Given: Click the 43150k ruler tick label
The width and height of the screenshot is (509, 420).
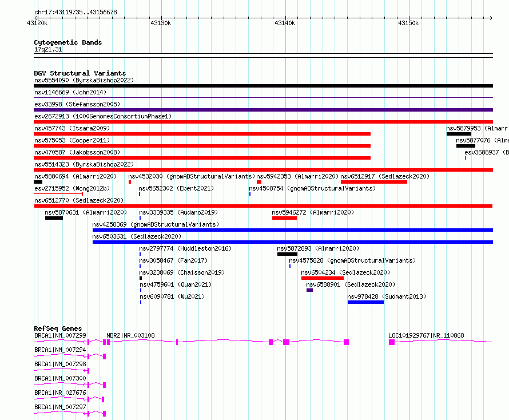Looking at the screenshot, I should coord(408,23).
